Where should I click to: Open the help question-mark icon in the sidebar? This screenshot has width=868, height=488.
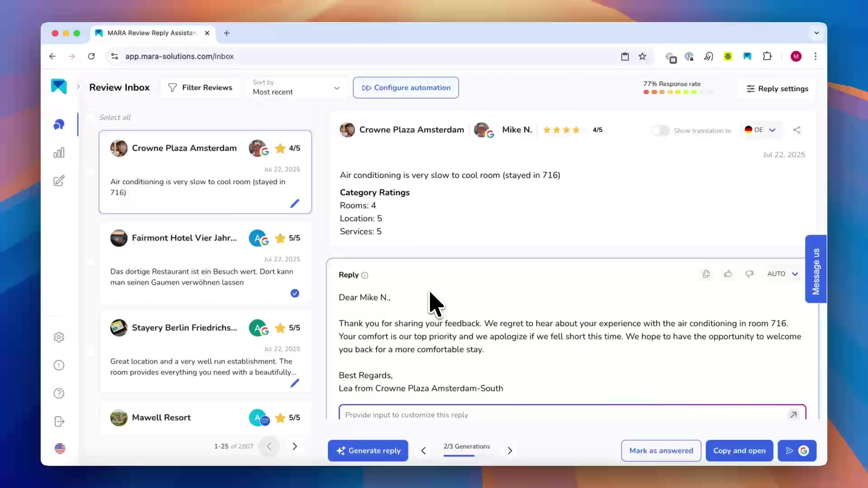59,393
